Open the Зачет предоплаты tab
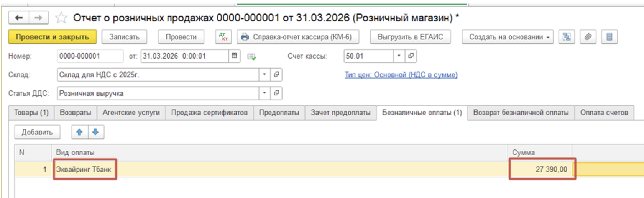The width and height of the screenshot is (644, 198). (341, 113)
